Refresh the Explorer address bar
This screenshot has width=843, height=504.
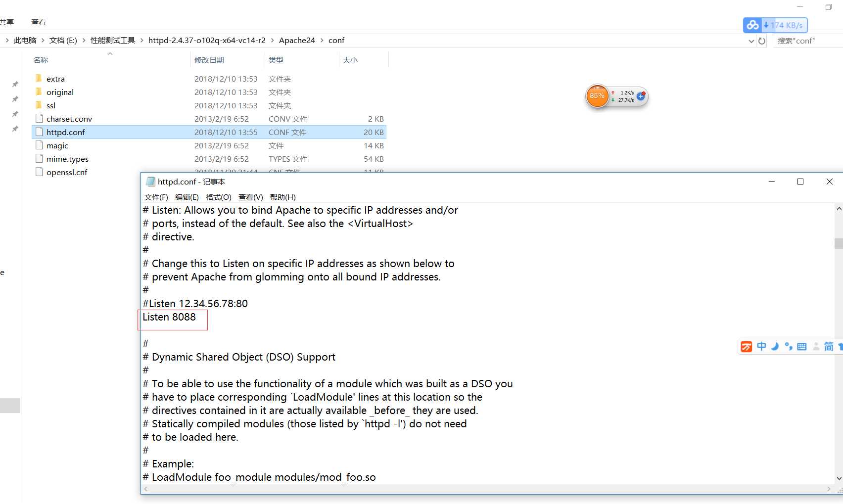(x=762, y=41)
